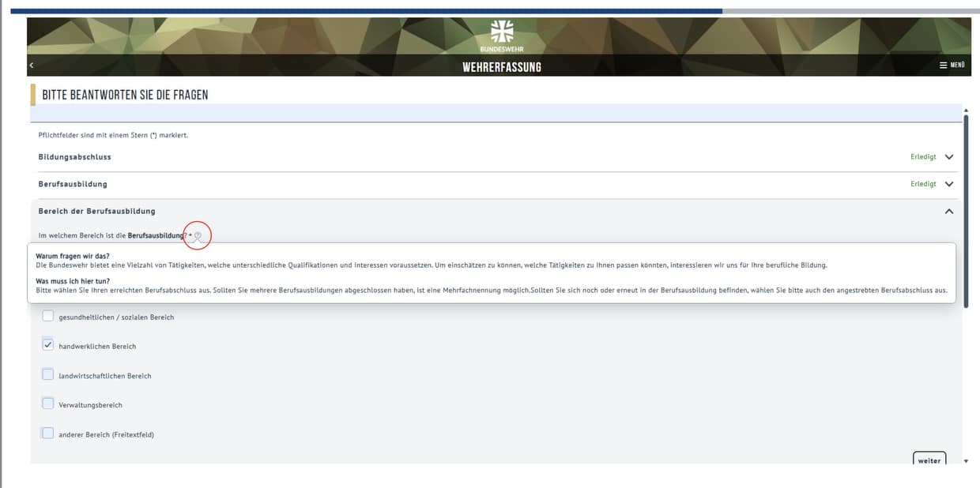The width and height of the screenshot is (980, 488).
Task: Click the Bundeswehr cross logo
Action: pos(502,32)
